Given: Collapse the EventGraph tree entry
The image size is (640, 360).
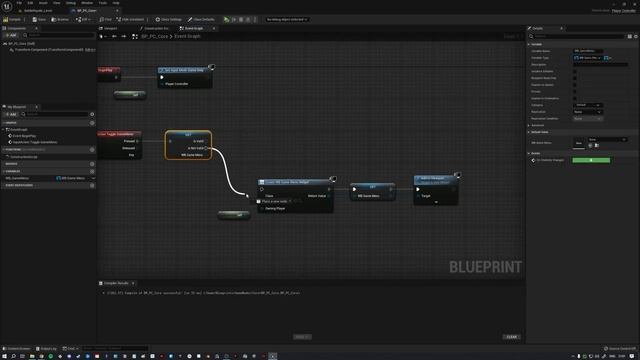Looking at the screenshot, I should click(3, 129).
